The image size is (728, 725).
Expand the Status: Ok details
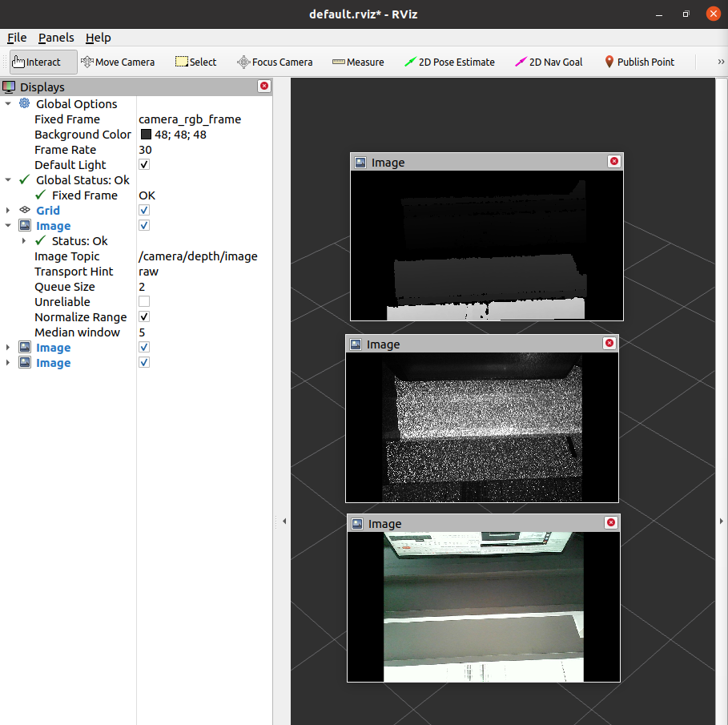[24, 240]
